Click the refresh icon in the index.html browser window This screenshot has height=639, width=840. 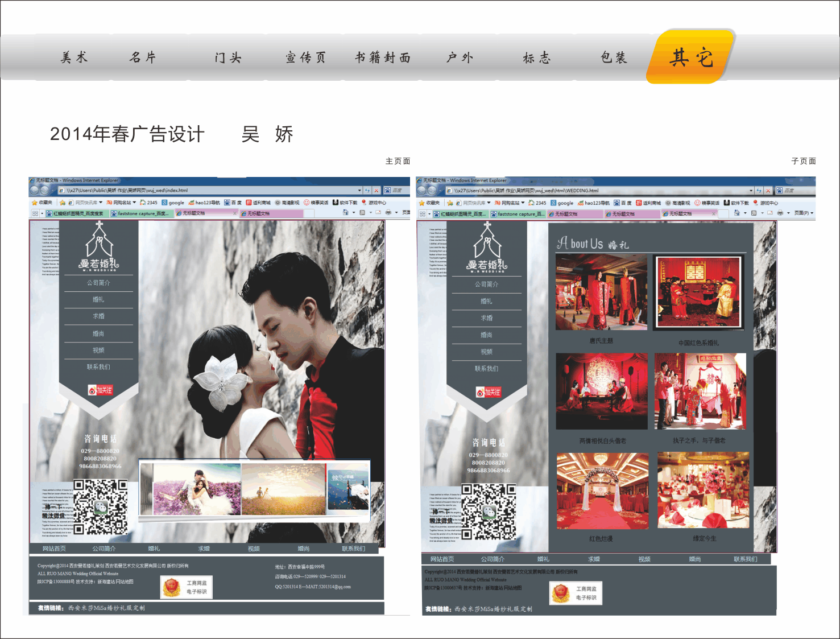(367, 191)
